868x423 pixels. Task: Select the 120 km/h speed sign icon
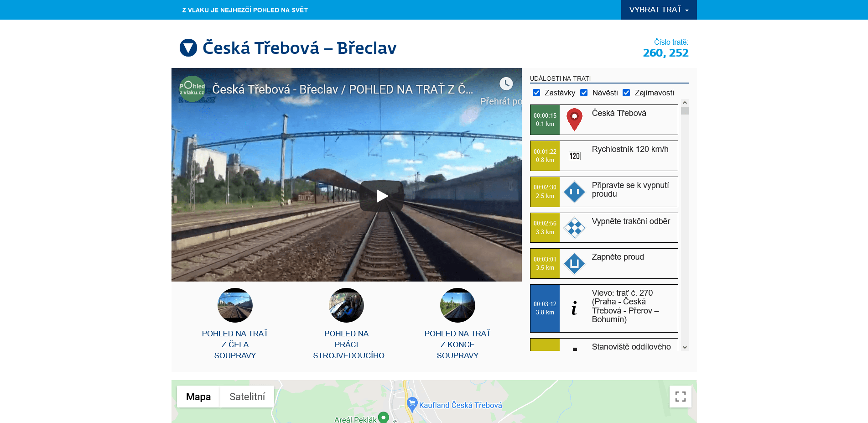[574, 156]
